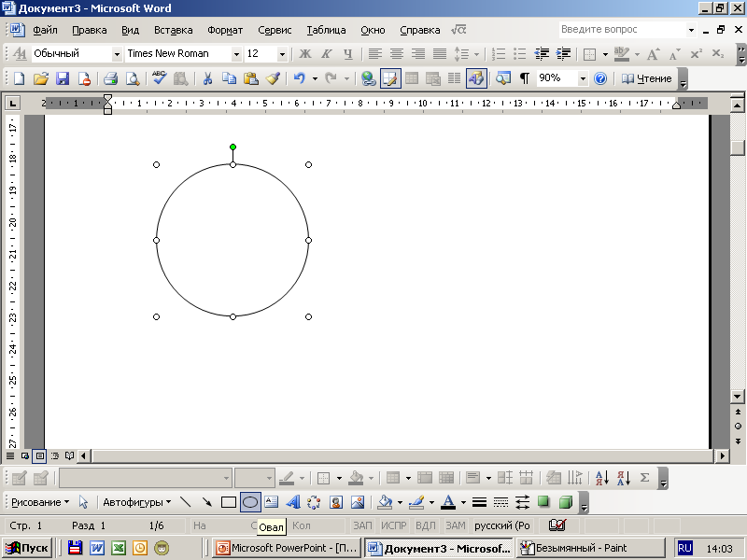Click the font color button
Screen dimensions: 747x560
click(448, 502)
